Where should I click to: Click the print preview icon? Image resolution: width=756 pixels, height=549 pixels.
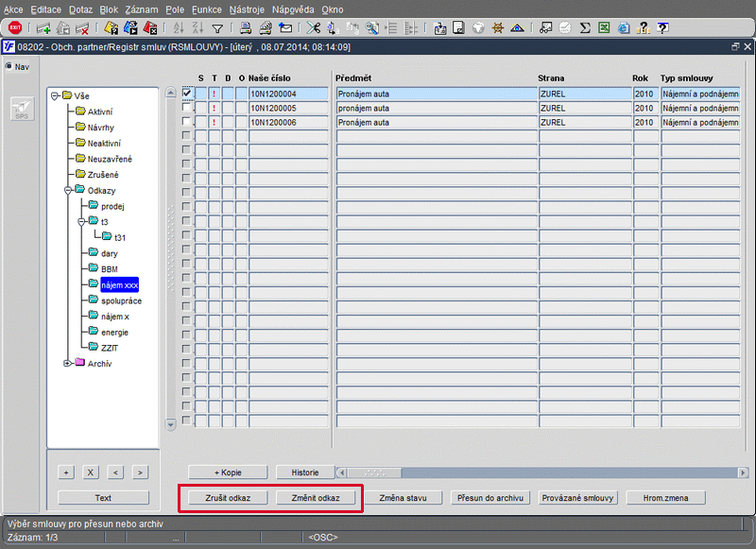[266, 28]
